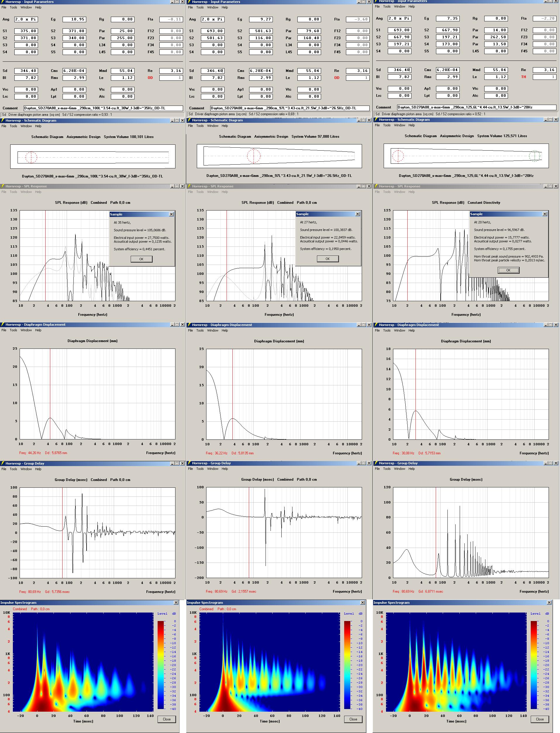The image size is (560, 733).
Task: Open File menu in the Diaphragm Displacement window reading Dd 5,8765 mm
Action: (x=4, y=330)
